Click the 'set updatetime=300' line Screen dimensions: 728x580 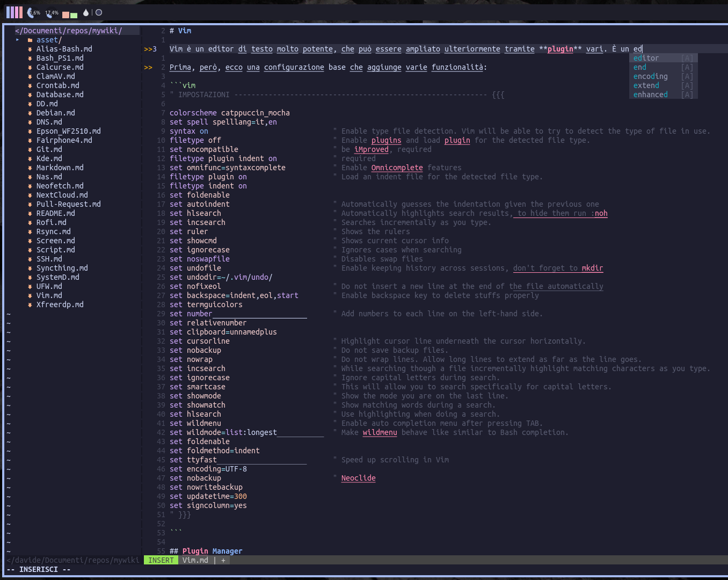pyautogui.click(x=208, y=496)
